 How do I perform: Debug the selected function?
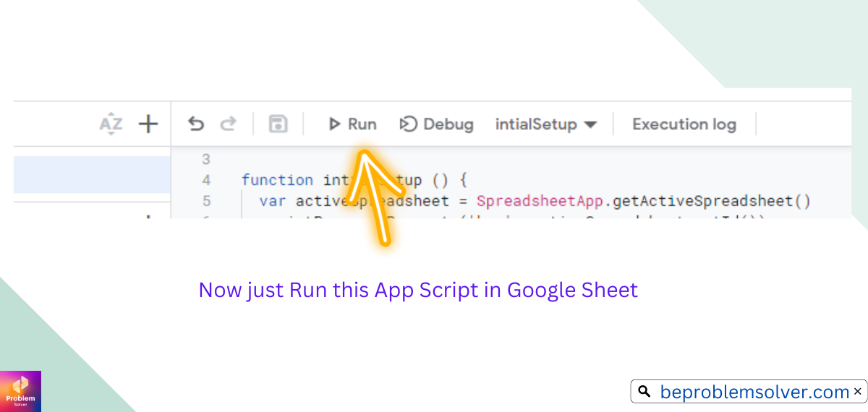[x=436, y=124]
